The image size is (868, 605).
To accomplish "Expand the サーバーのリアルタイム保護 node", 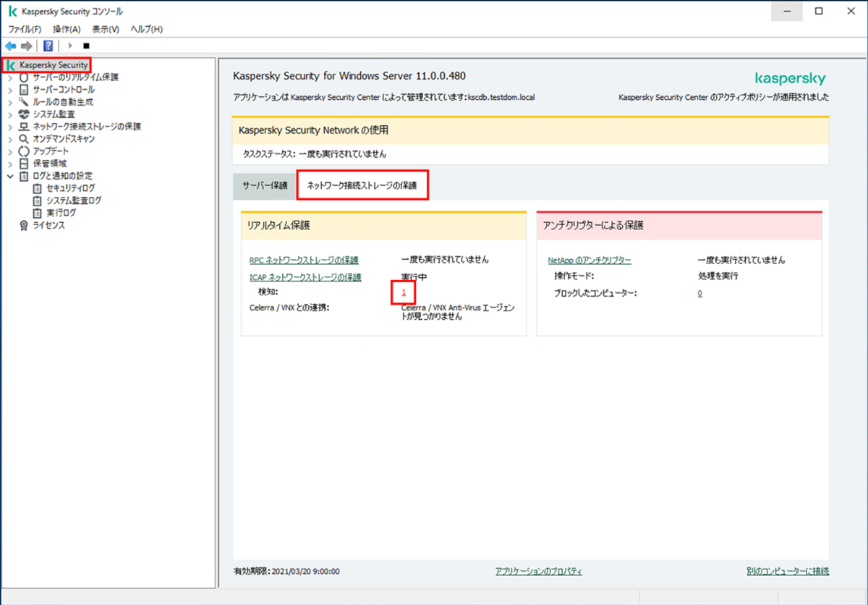I will 10,77.
